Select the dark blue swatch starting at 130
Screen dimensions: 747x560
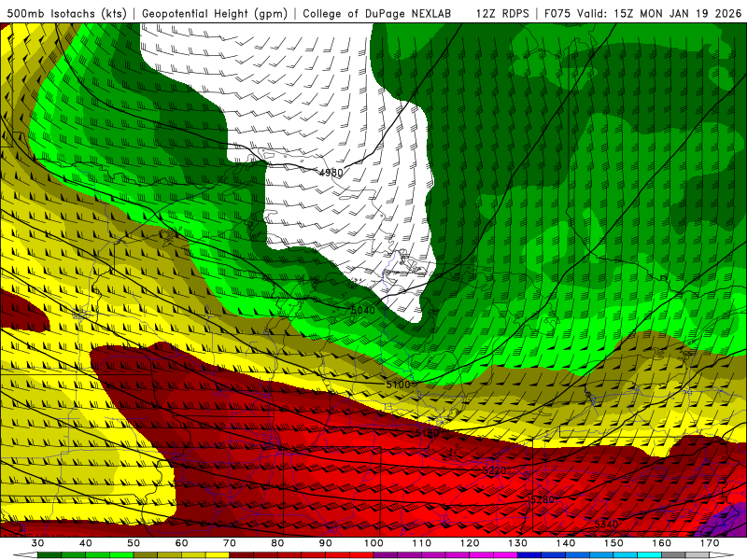tap(529, 554)
